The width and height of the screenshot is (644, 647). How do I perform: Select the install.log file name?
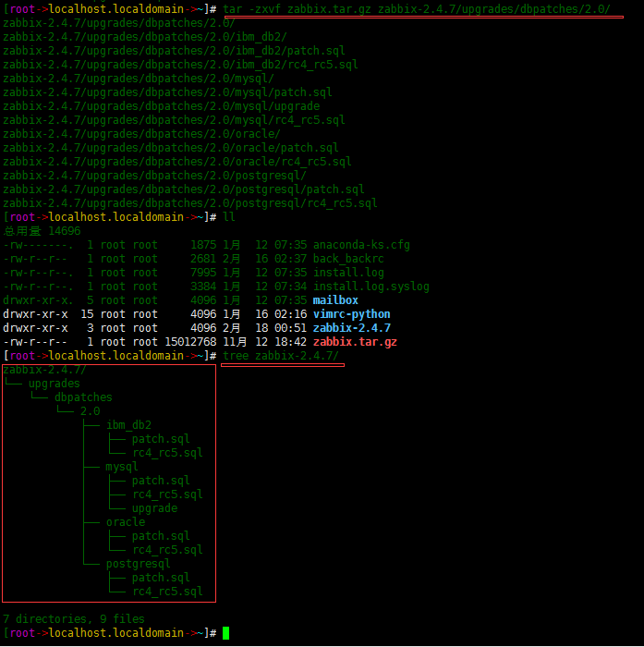click(x=348, y=273)
